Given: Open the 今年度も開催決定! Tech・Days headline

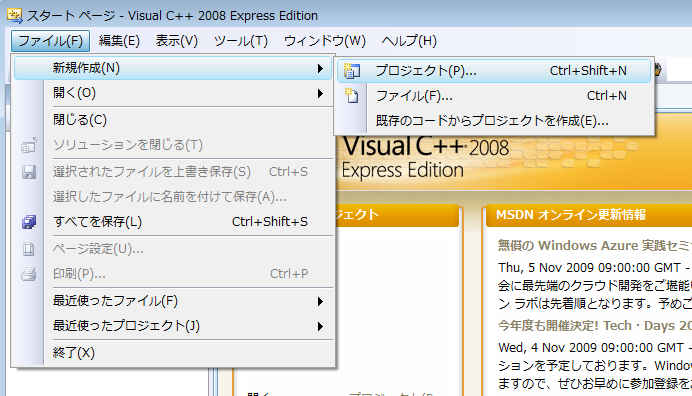Looking at the screenshot, I should point(594,326).
